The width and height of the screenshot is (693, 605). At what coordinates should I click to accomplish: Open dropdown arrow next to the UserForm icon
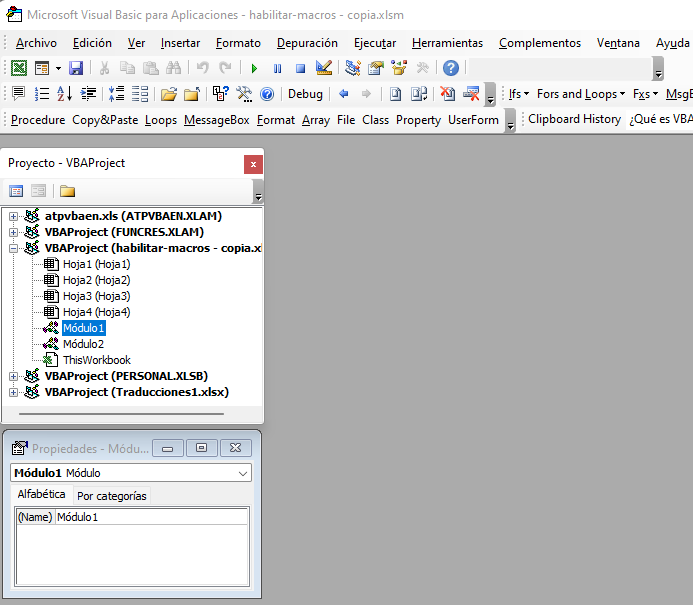(x=58, y=68)
